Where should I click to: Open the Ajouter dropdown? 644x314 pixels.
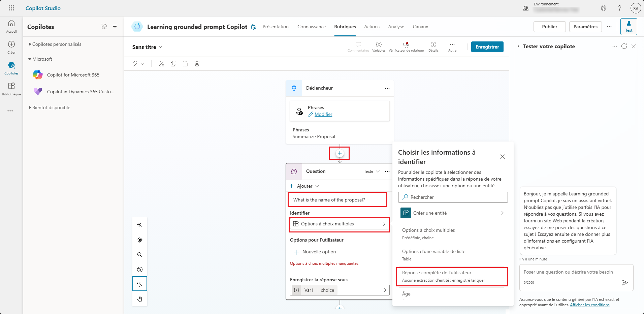click(x=304, y=186)
